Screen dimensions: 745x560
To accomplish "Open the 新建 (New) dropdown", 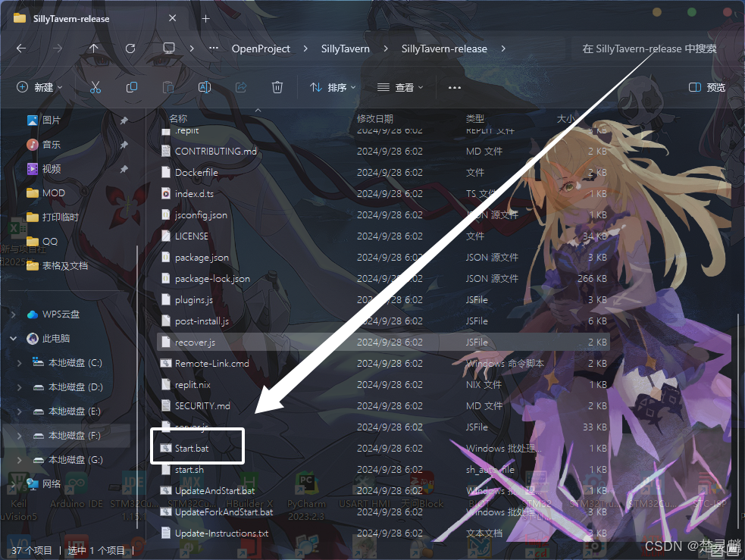I will (39, 87).
